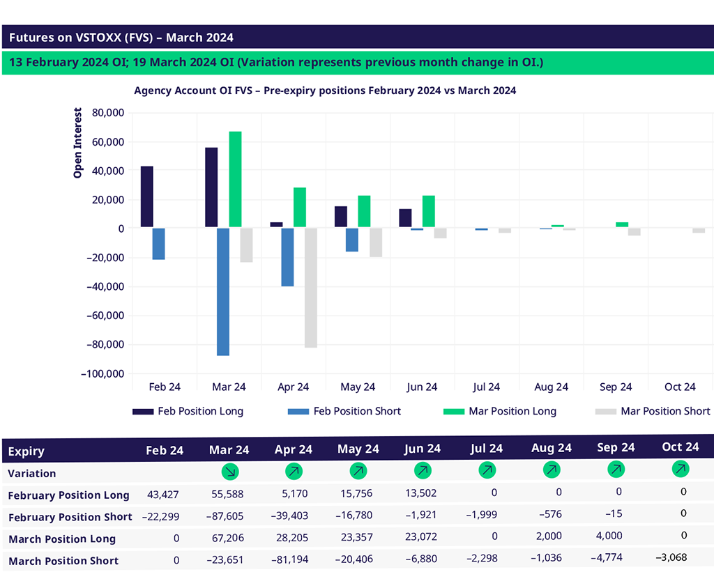This screenshot has width=714, height=588.
Task: Click the 'February Position Short' row label
Action: (x=70, y=517)
